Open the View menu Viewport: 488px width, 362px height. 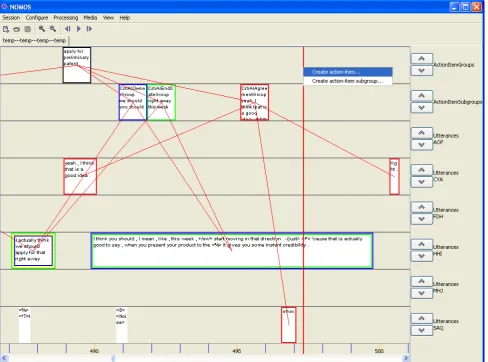[x=108, y=18]
